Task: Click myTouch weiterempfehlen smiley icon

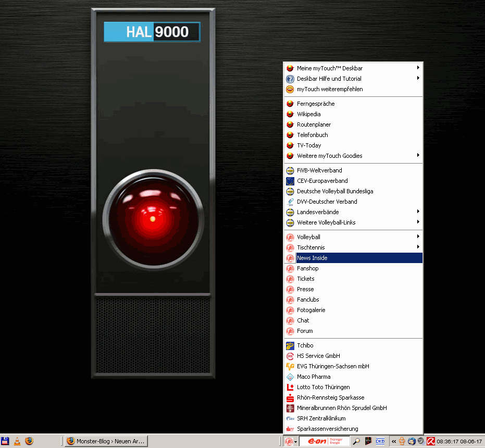Action: (x=290, y=89)
